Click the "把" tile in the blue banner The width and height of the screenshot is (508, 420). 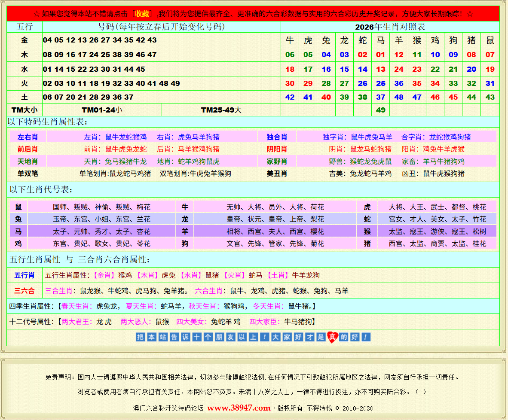pyautogui.click(x=140, y=337)
